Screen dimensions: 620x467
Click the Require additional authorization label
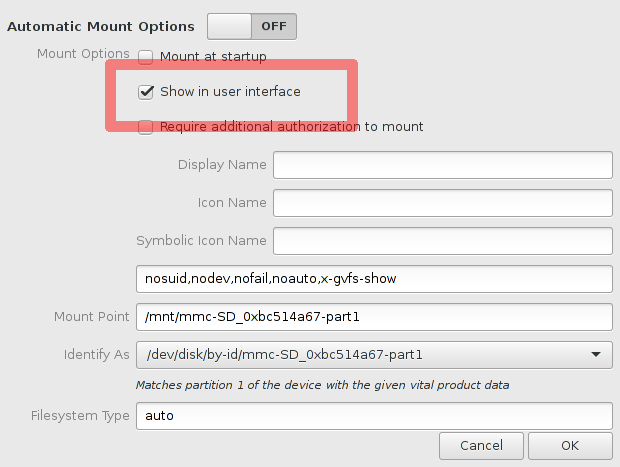(x=291, y=127)
